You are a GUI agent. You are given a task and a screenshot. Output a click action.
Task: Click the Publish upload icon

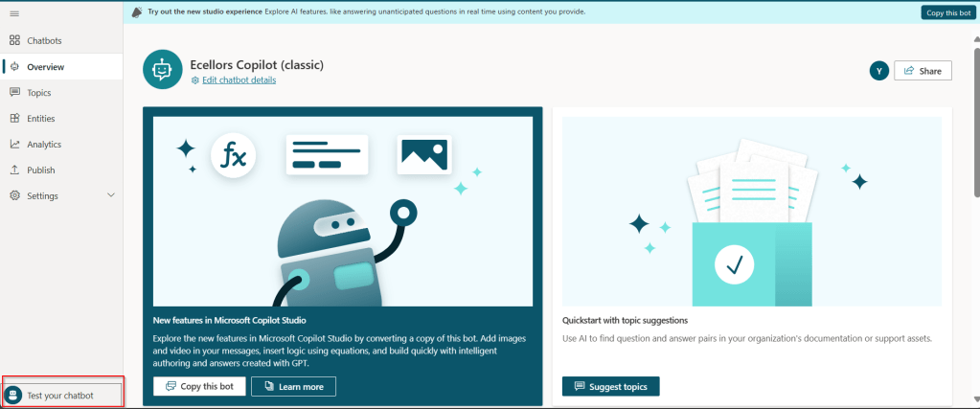[x=14, y=170]
